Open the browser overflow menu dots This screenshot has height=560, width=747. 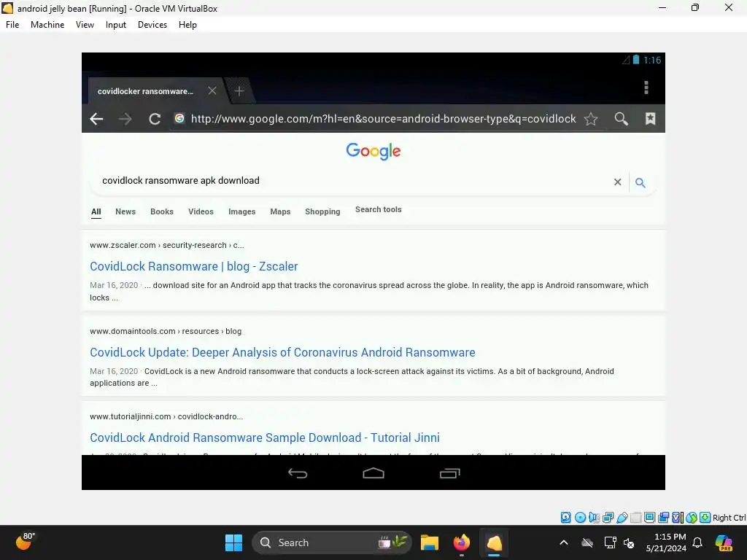pyautogui.click(x=646, y=87)
